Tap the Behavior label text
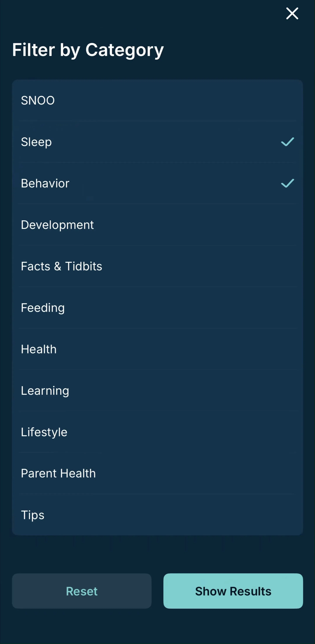Viewport: 315px width, 644px height. tap(45, 183)
